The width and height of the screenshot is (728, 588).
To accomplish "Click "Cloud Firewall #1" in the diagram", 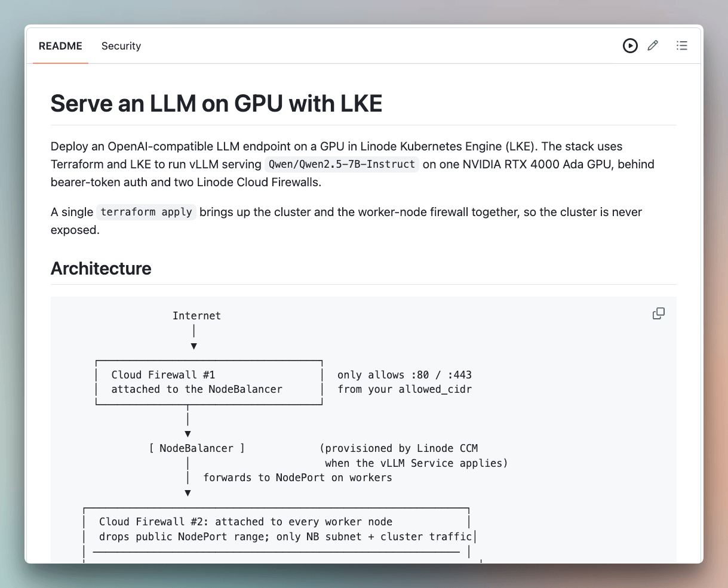I will click(x=163, y=375).
